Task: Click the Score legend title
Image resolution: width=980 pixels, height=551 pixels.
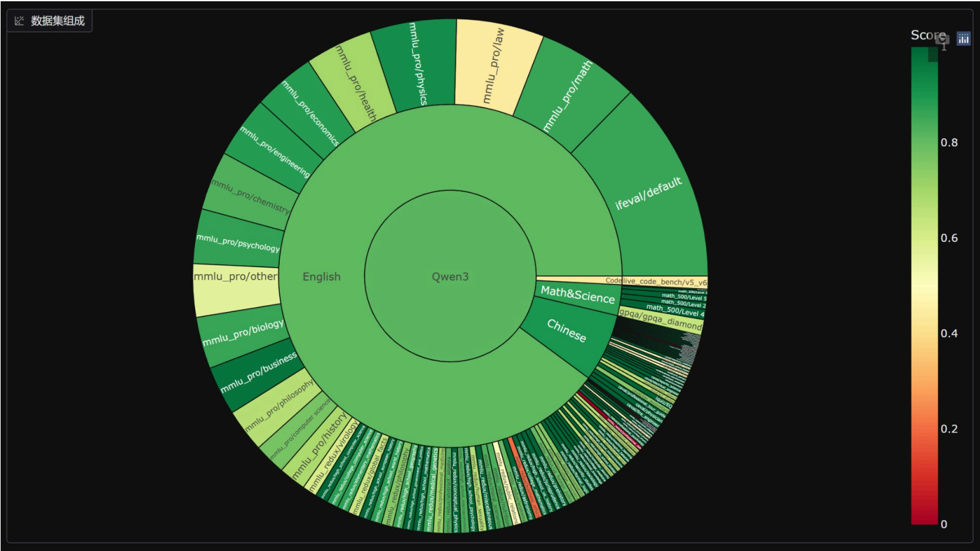Action: [928, 35]
